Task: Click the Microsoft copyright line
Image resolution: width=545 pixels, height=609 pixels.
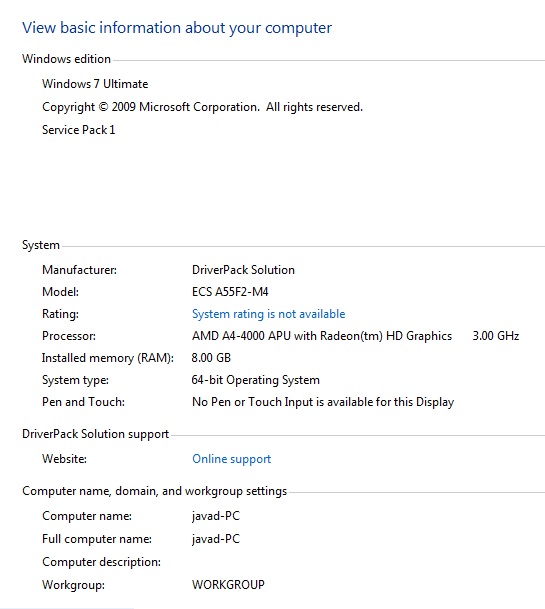Action: click(x=202, y=107)
